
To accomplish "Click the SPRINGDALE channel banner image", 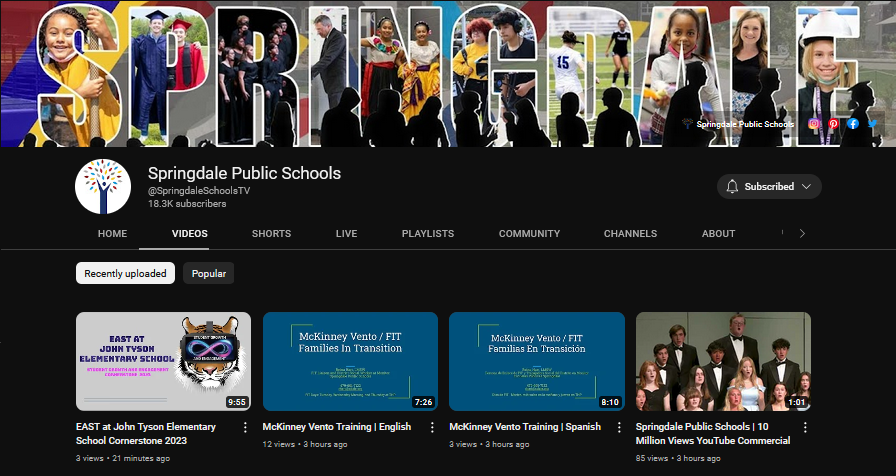I will tap(448, 73).
